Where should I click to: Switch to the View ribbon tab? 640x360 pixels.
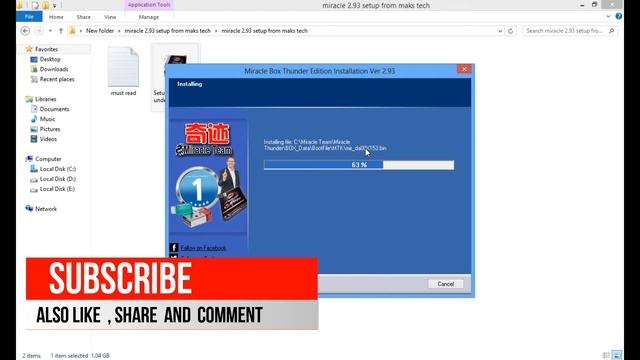click(x=110, y=17)
